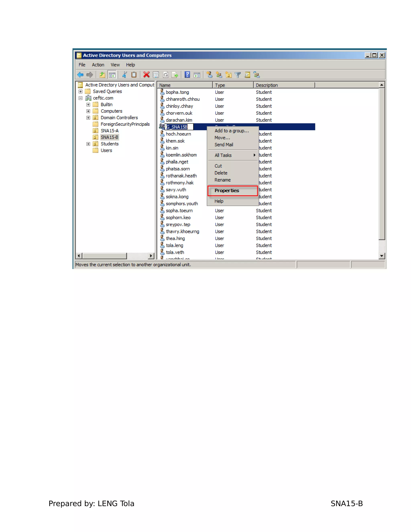Image resolution: width=411 pixels, height=532 pixels.
Task: Click the Refresh toolbar icon
Action: coord(166,75)
